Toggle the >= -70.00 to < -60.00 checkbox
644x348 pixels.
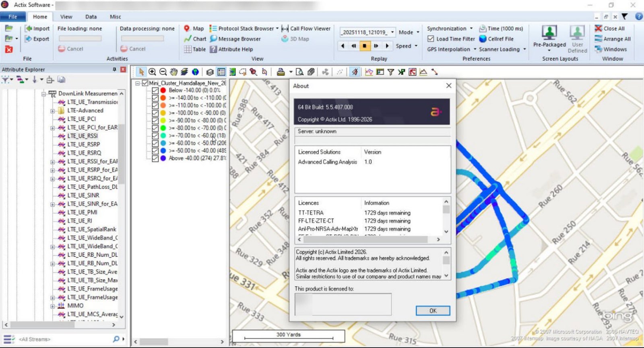pos(155,136)
